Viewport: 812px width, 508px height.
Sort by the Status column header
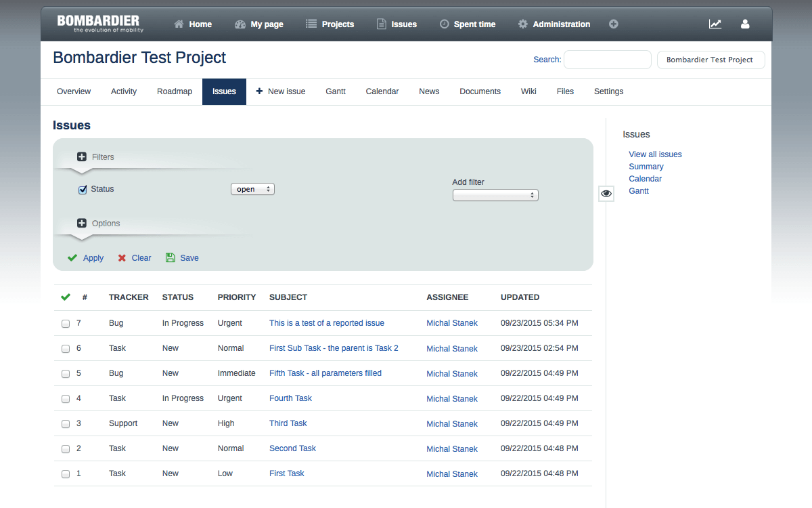[178, 297]
